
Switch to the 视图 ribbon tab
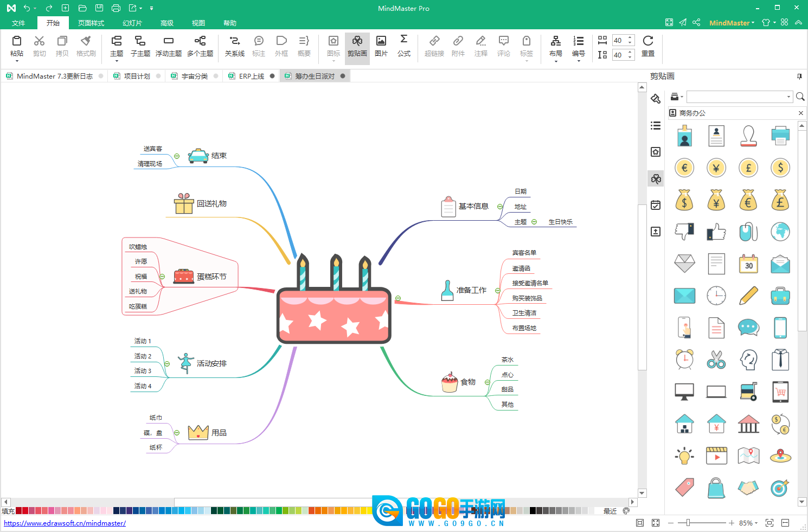(198, 23)
